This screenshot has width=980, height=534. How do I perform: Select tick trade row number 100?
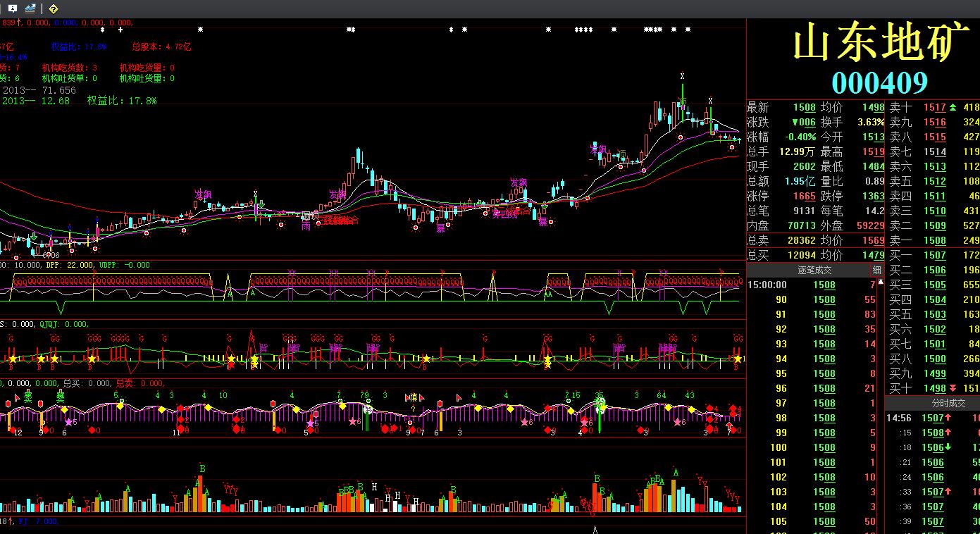click(812, 448)
